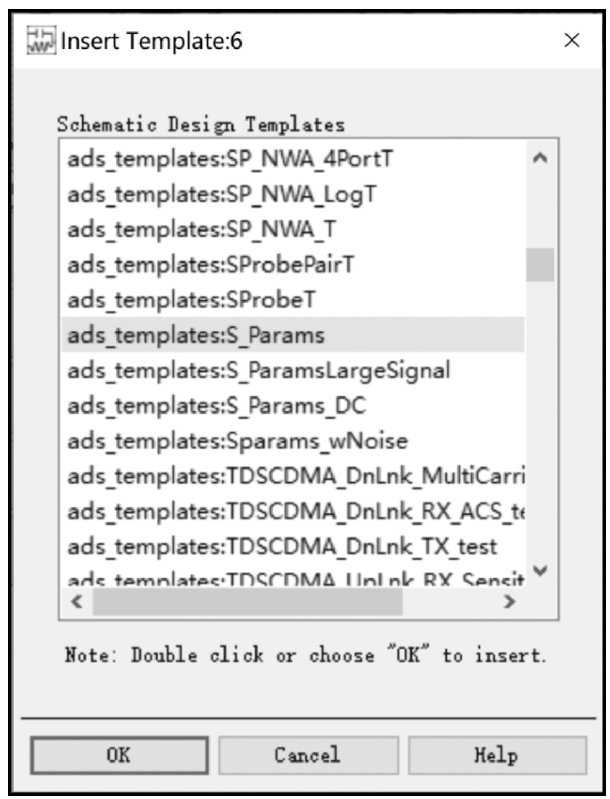Screen dimensions: 610x799
Task: Click the horizontal scrollbar thumb
Action: pyautogui.click(x=248, y=602)
